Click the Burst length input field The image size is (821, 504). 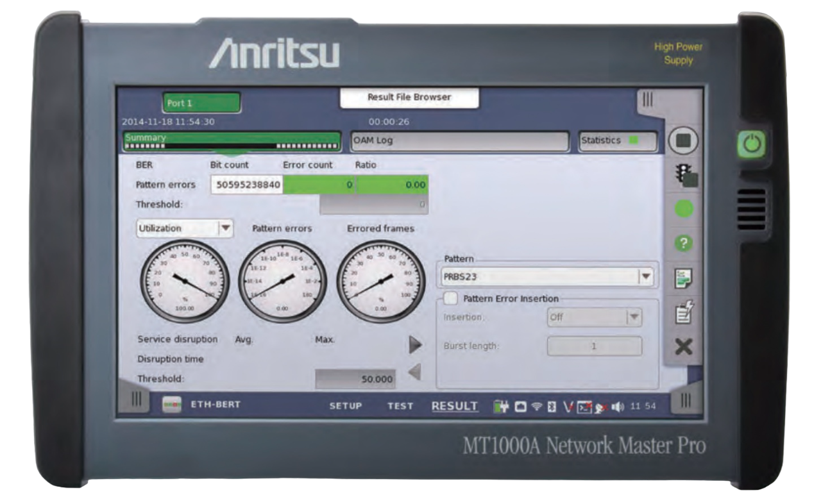pyautogui.click(x=594, y=346)
